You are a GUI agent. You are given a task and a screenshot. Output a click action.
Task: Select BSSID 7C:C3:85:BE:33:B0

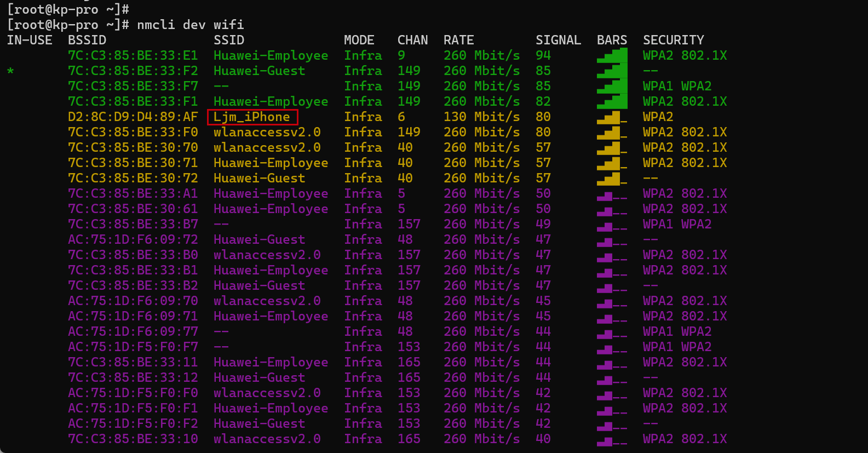tap(133, 255)
